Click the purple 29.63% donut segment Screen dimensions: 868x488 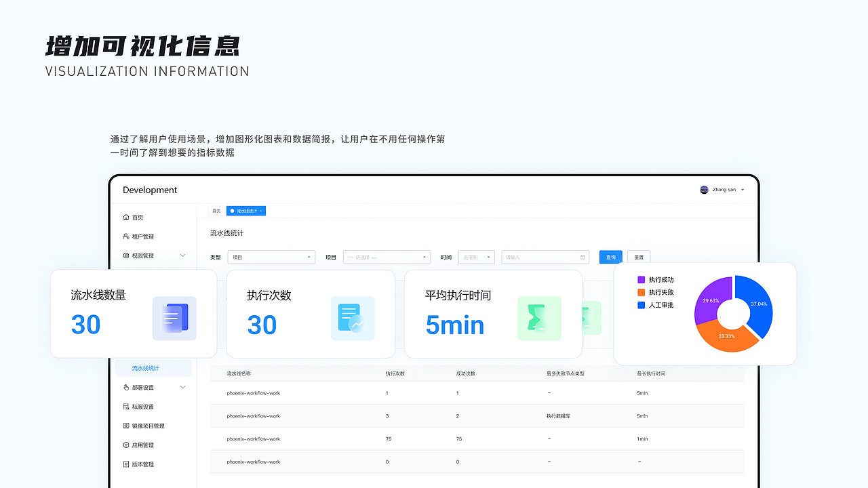pos(710,300)
